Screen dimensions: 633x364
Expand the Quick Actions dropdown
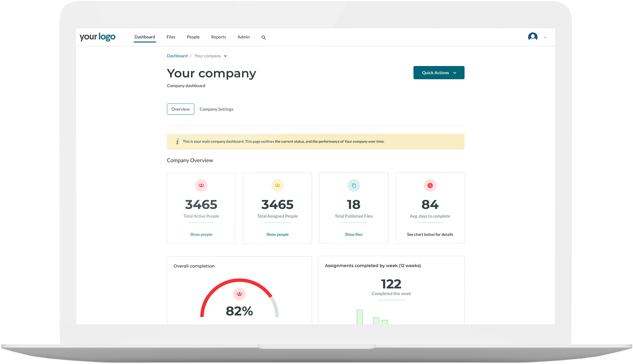439,73
